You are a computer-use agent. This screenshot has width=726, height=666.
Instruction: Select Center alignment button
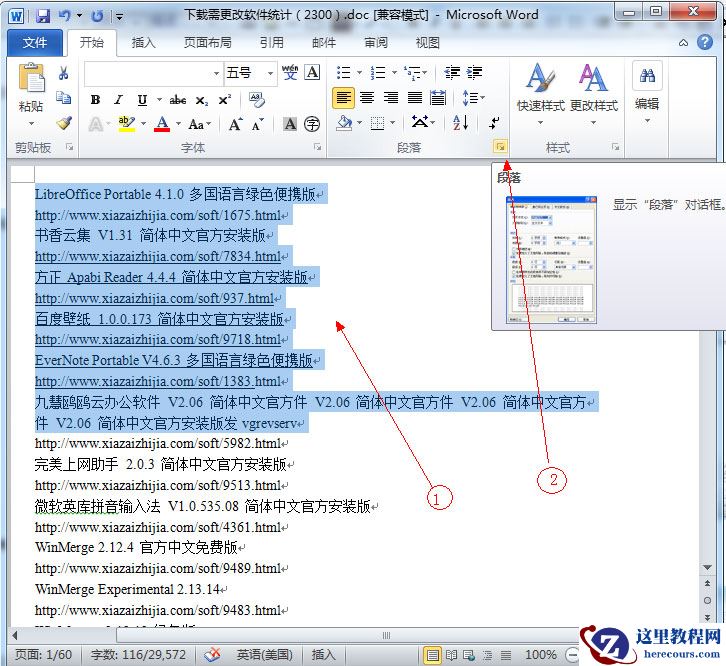367,98
